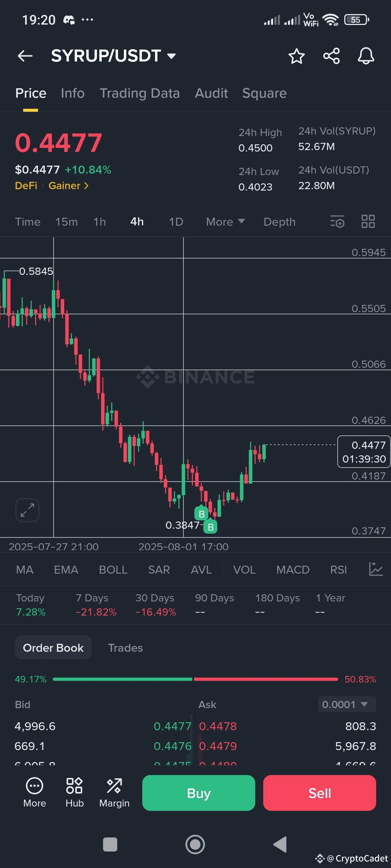The height and width of the screenshot is (868, 391).
Task: Tap the 24h Low value 0.4023
Action: point(255,187)
